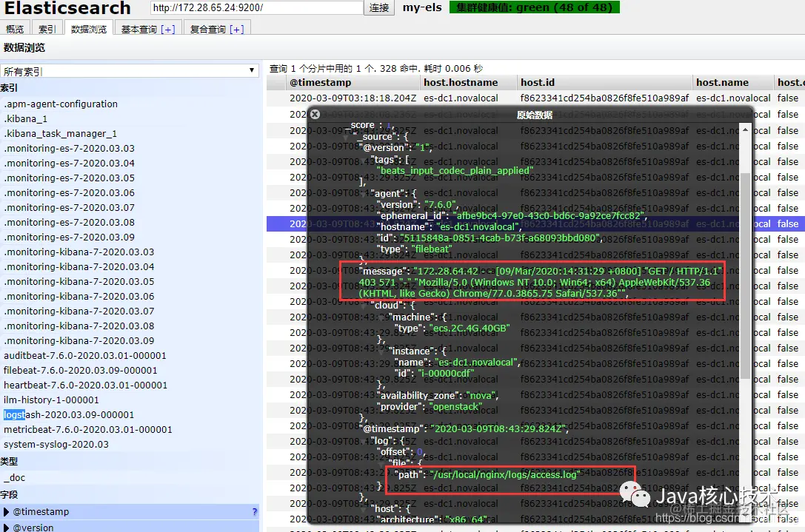
Task: Select index filebeat-7.6.0-2020.03.09-000001
Action: coord(81,371)
